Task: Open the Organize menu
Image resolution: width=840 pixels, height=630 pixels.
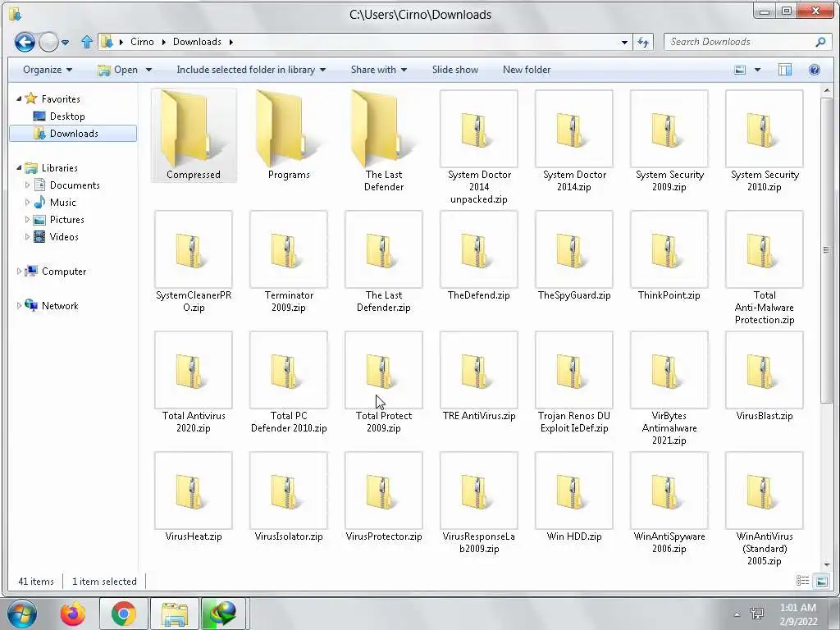Action: coord(47,70)
